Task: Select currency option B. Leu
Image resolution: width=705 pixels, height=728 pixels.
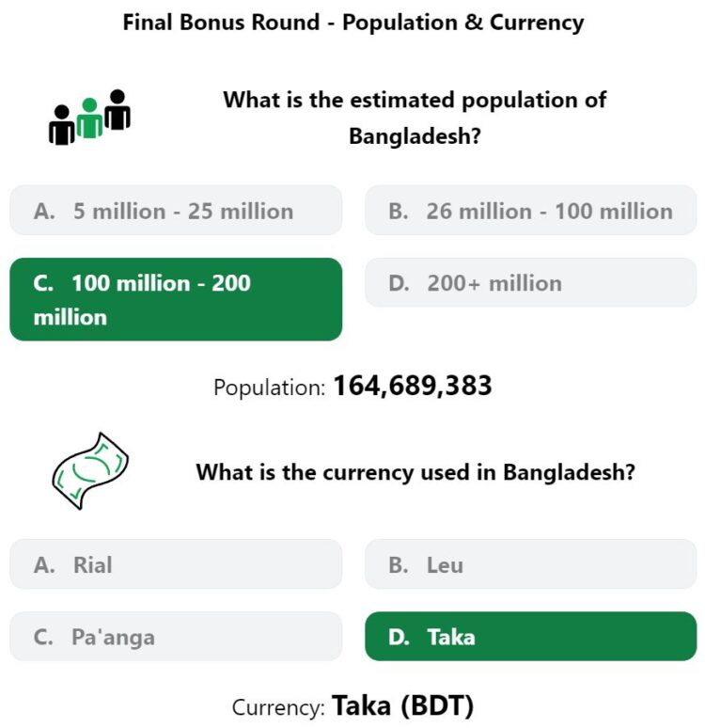Action: tap(530, 564)
